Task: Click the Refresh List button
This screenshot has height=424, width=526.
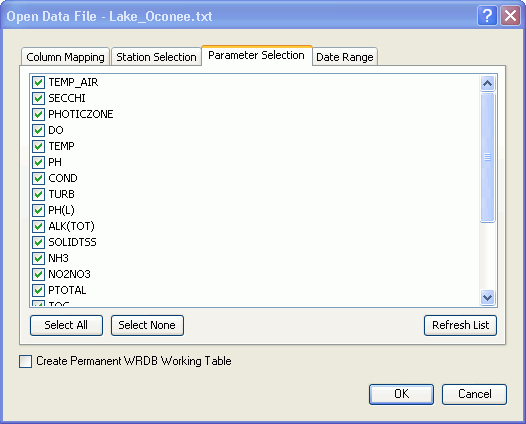Action: tap(460, 325)
